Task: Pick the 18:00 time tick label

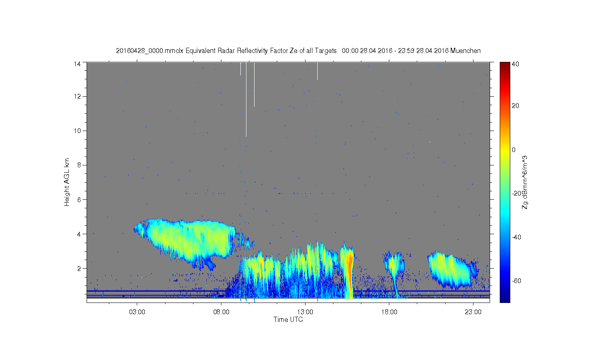Action: pos(389,312)
